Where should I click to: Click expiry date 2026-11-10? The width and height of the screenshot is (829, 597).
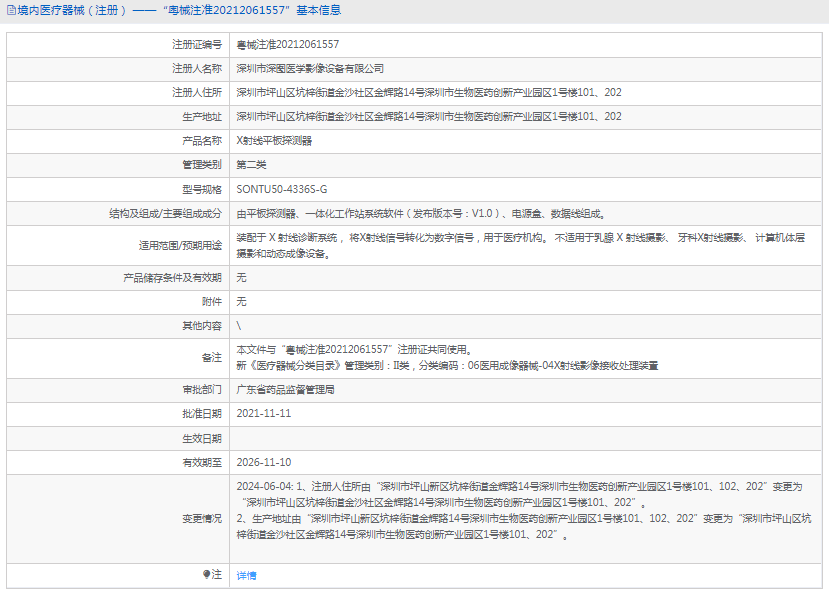[x=264, y=462]
